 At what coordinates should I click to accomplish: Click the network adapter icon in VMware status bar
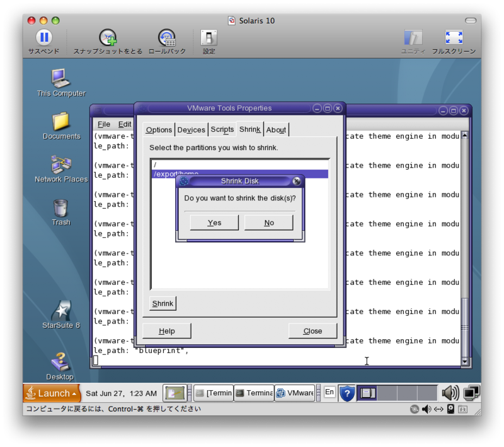(438, 409)
